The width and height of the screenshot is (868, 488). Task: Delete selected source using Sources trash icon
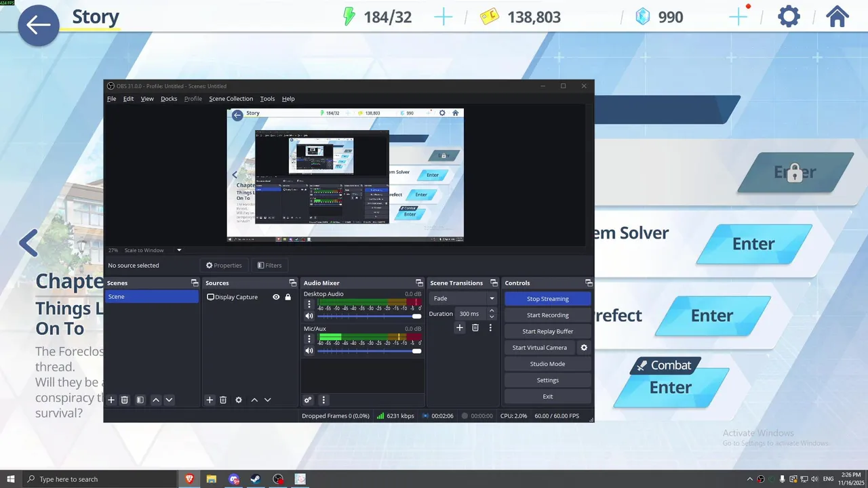(x=223, y=400)
